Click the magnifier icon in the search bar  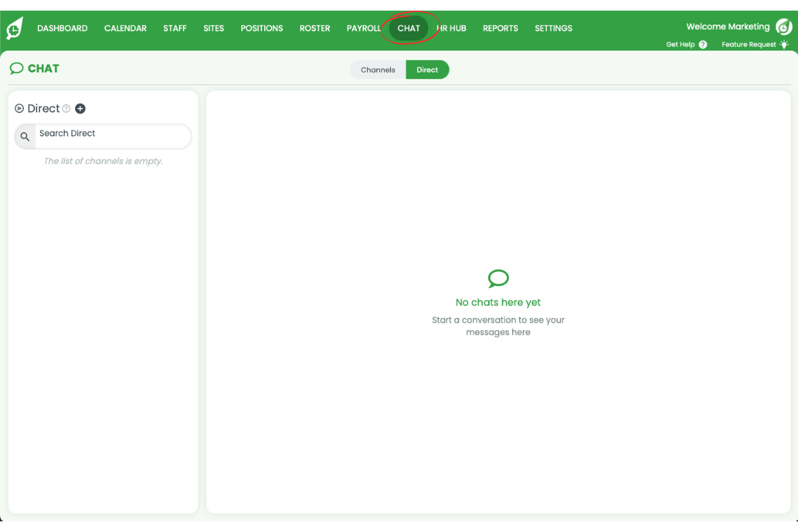click(25, 136)
